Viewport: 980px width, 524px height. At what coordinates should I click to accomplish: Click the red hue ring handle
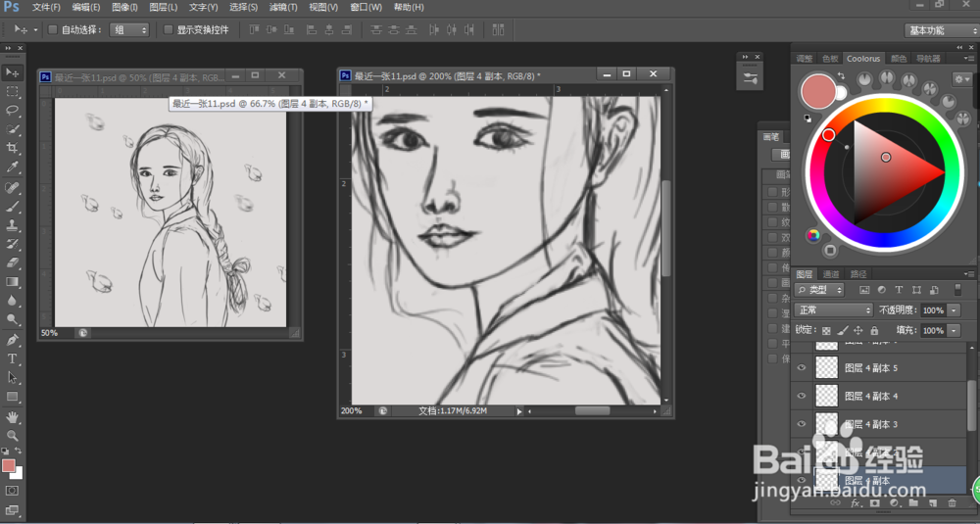[x=829, y=135]
